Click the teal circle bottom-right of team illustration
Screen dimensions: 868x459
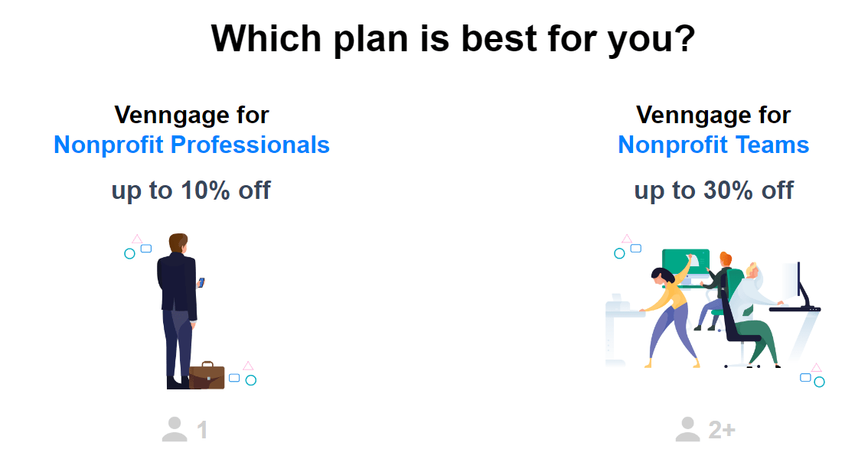[819, 382]
